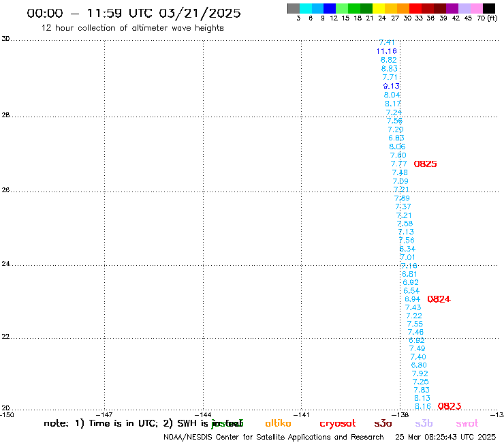This screenshot has width=504, height=443.
Task: Click the cyan swatch in the wave-height legend
Action: [x=306, y=8]
